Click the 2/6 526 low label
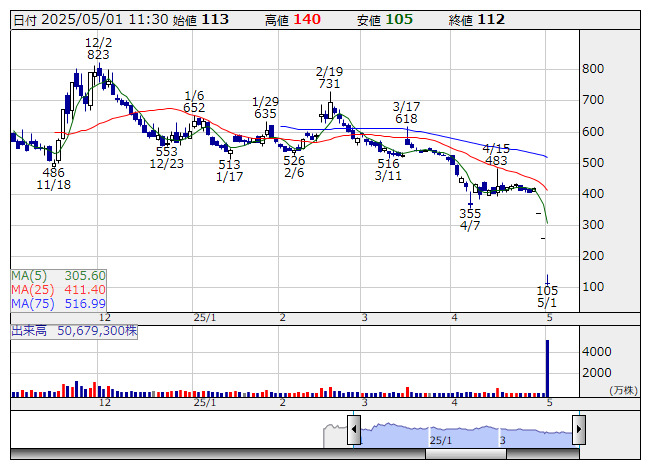 294,167
